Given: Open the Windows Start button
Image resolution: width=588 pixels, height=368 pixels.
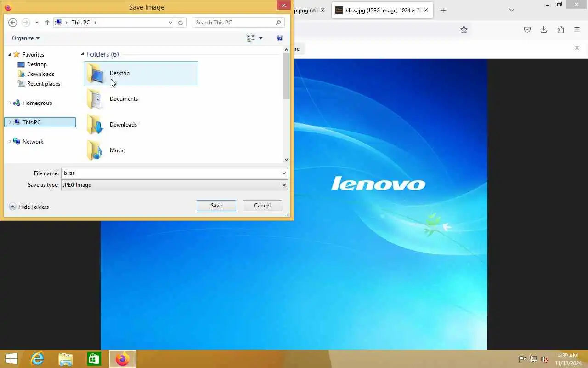Looking at the screenshot, I should 11,359.
